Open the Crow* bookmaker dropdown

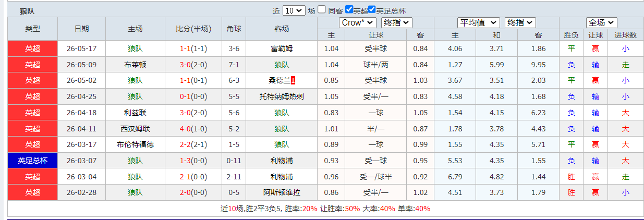357,23
